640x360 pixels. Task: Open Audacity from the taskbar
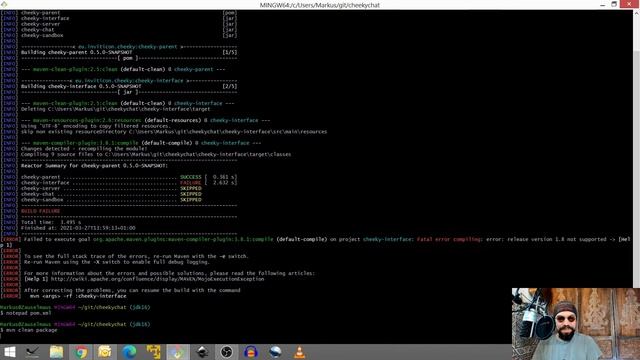[251, 352]
